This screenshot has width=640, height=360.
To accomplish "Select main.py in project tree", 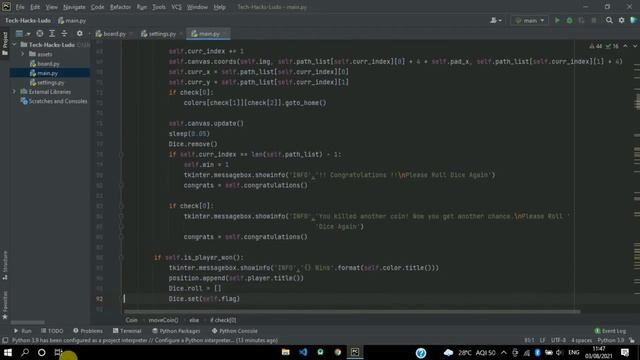I will point(47,73).
